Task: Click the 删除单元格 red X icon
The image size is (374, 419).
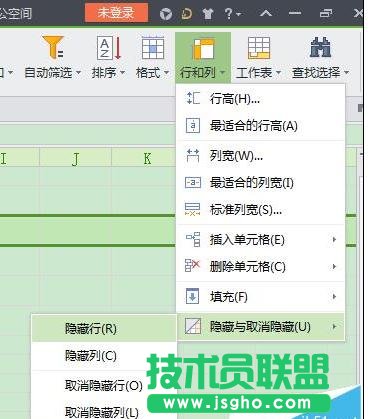Action: [192, 266]
